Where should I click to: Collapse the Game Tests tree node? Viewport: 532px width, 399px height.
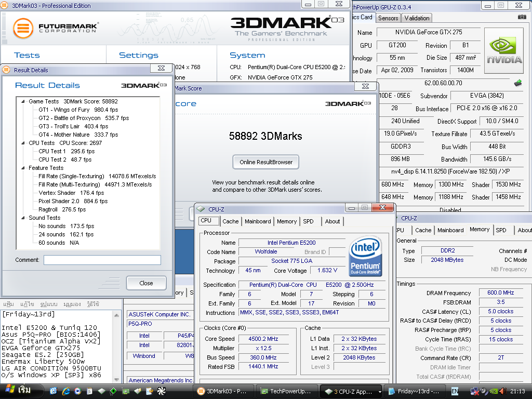point(23,101)
